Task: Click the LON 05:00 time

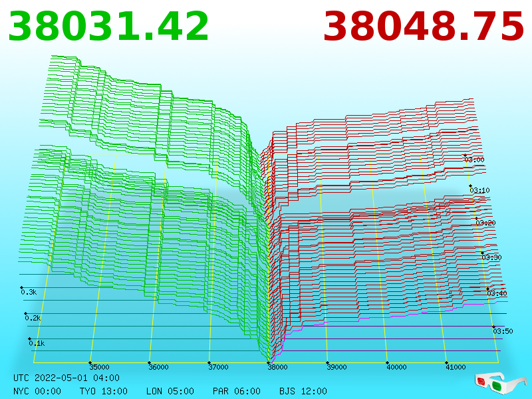Action: pyautogui.click(x=170, y=391)
